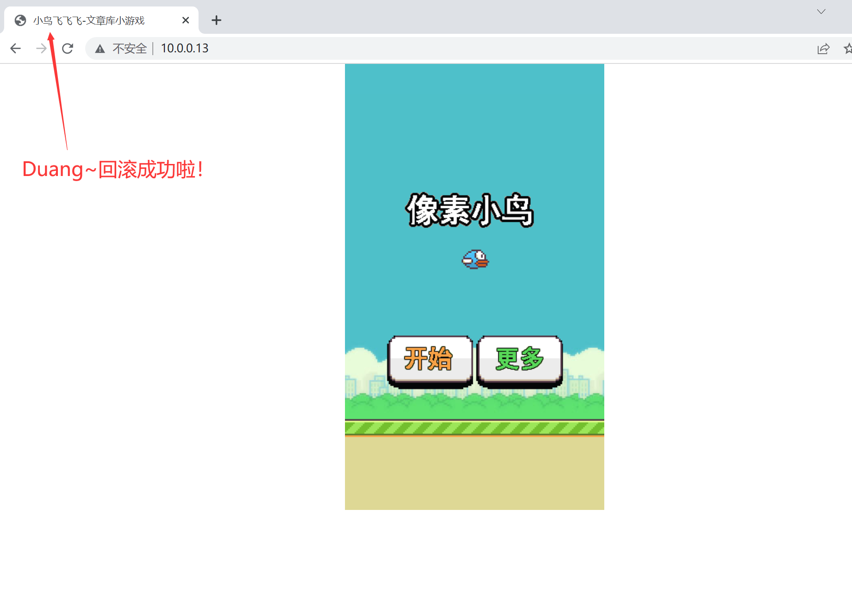Click the share page icon in address bar
Viewport: 852px width, 616px height.
click(823, 49)
